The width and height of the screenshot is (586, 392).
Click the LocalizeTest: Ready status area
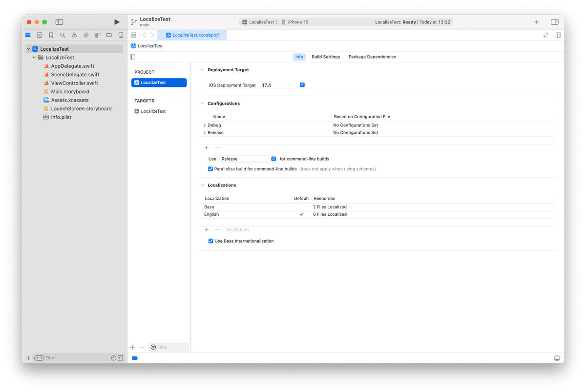[x=413, y=22]
